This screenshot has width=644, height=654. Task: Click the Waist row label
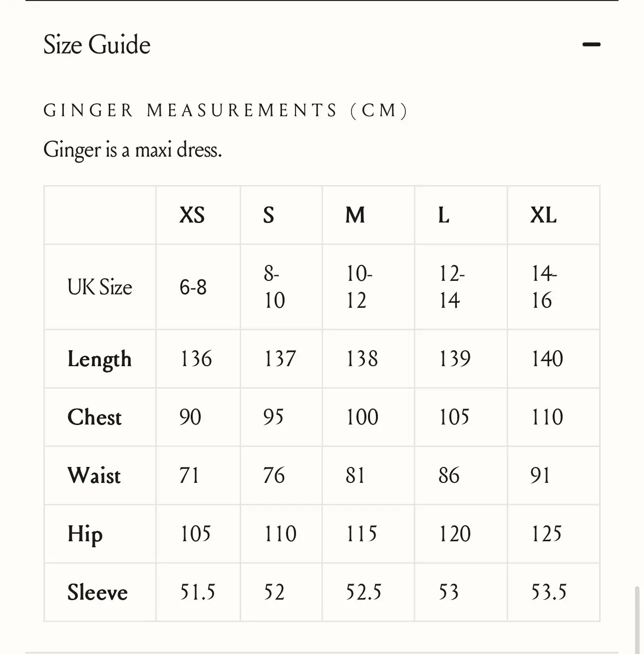[94, 475]
